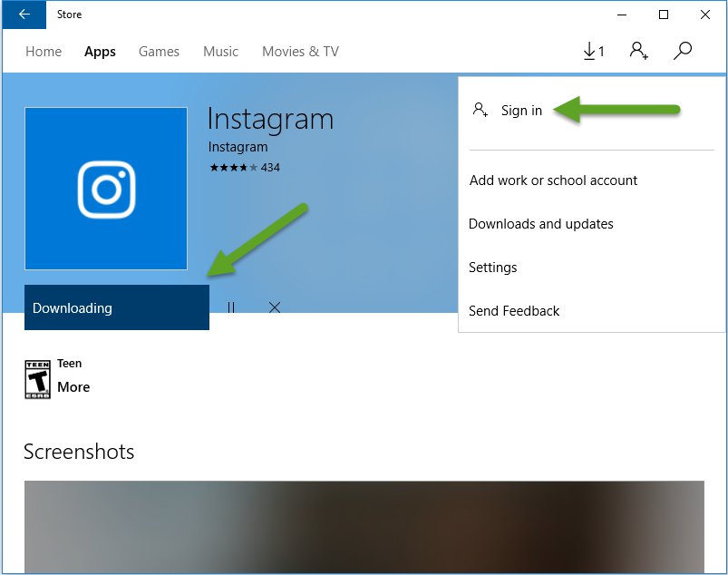Viewport: 728px width, 575px height.
Task: Pause the Instagram download
Action: click(231, 307)
